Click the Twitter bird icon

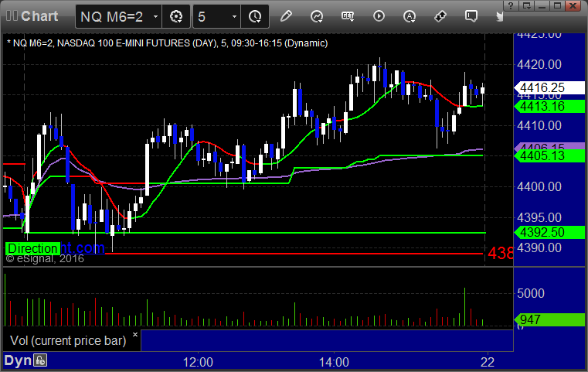(499, 16)
